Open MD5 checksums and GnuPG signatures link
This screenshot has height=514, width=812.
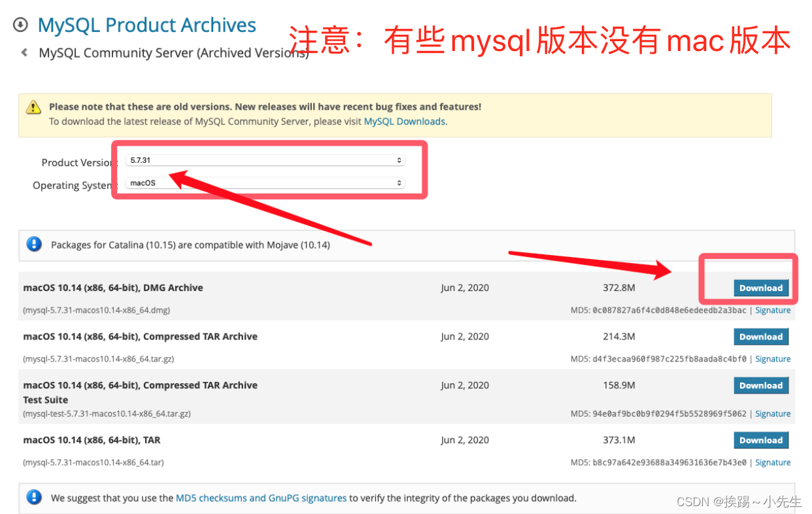coord(261,498)
